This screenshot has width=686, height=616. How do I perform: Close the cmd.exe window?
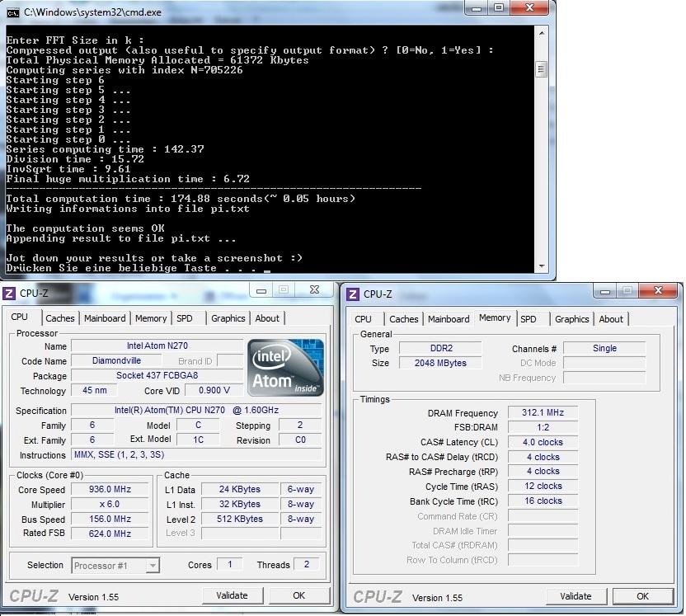[529, 8]
